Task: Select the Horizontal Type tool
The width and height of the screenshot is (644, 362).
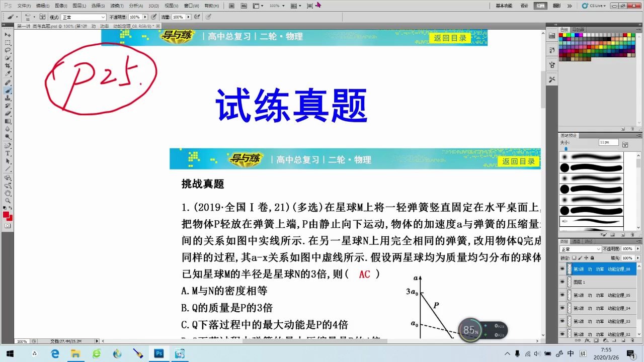Action: pos(8,154)
